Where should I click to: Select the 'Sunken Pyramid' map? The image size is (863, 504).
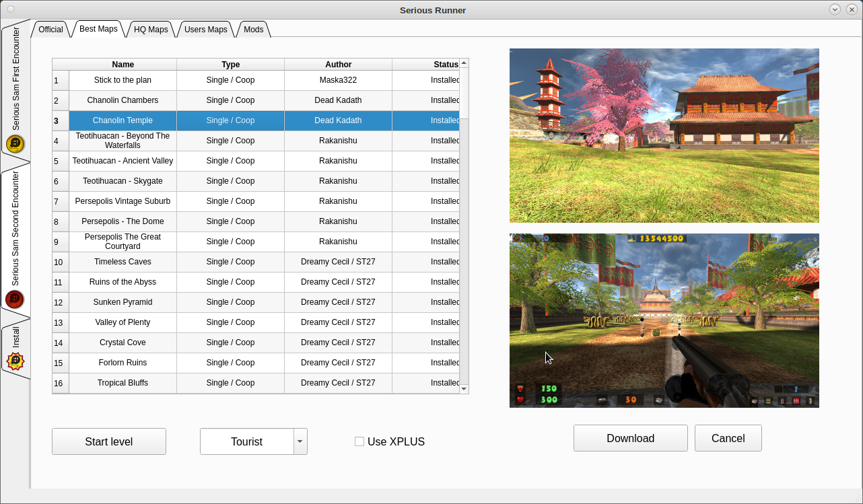click(123, 302)
